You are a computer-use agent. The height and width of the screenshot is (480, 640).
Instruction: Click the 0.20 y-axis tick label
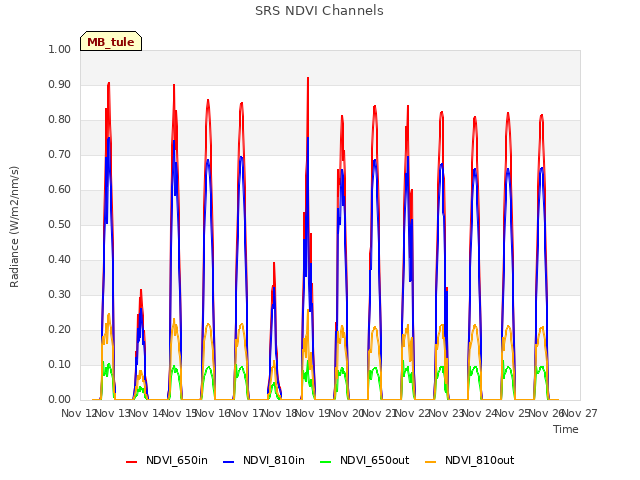pos(60,329)
